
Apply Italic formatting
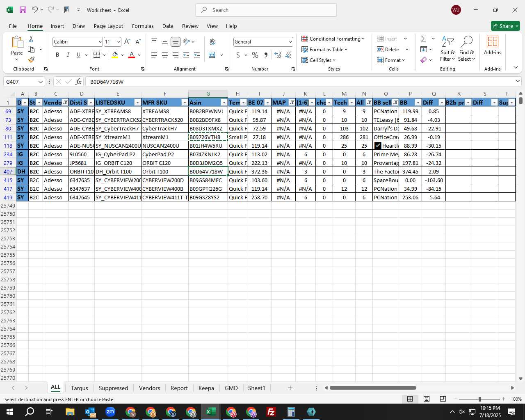click(68, 55)
